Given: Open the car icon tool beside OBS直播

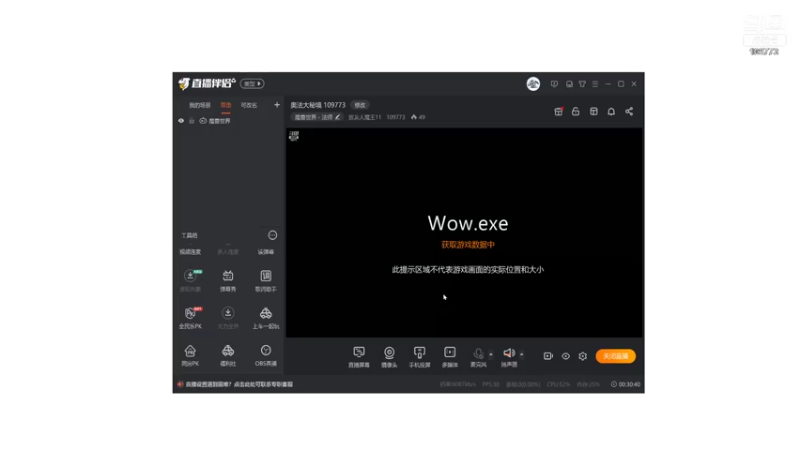Looking at the screenshot, I should (228, 355).
